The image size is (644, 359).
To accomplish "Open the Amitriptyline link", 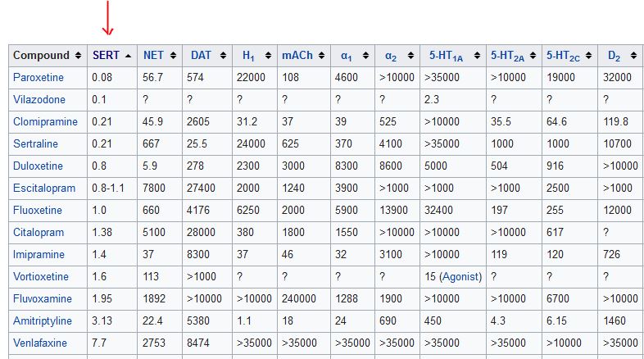I will 43,321.
